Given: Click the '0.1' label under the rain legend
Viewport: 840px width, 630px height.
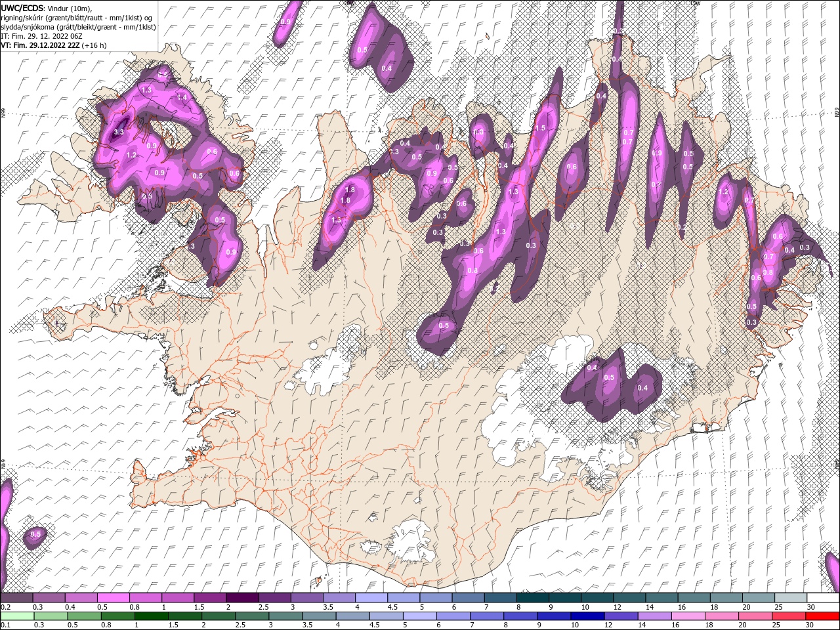Looking at the screenshot, I should click(x=5, y=625).
